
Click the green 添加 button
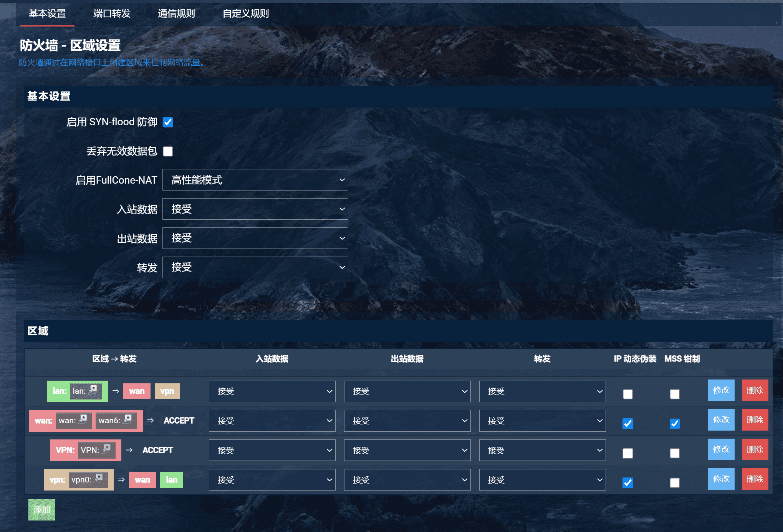point(42,510)
